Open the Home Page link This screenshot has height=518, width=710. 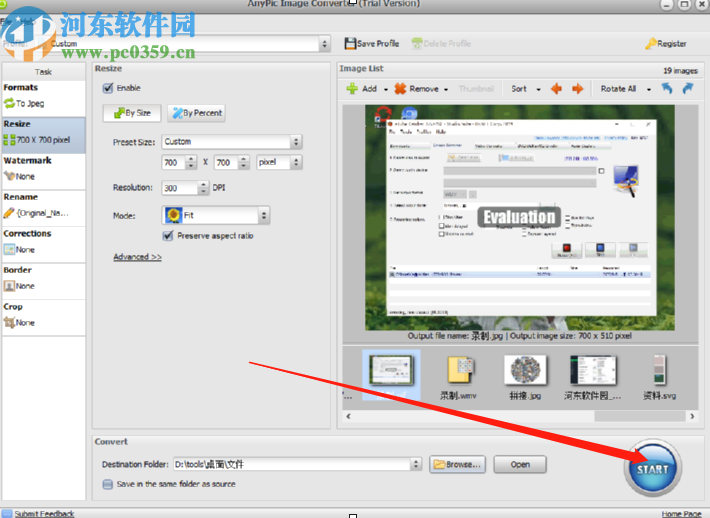(x=681, y=513)
